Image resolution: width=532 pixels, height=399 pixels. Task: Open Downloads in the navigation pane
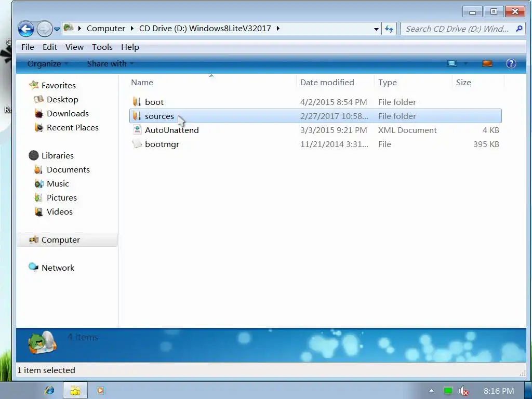click(x=68, y=114)
